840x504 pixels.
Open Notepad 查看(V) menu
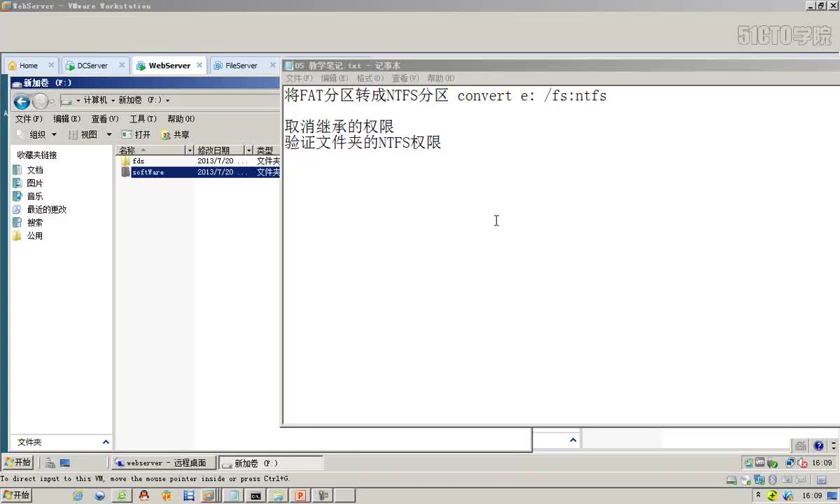(x=405, y=78)
